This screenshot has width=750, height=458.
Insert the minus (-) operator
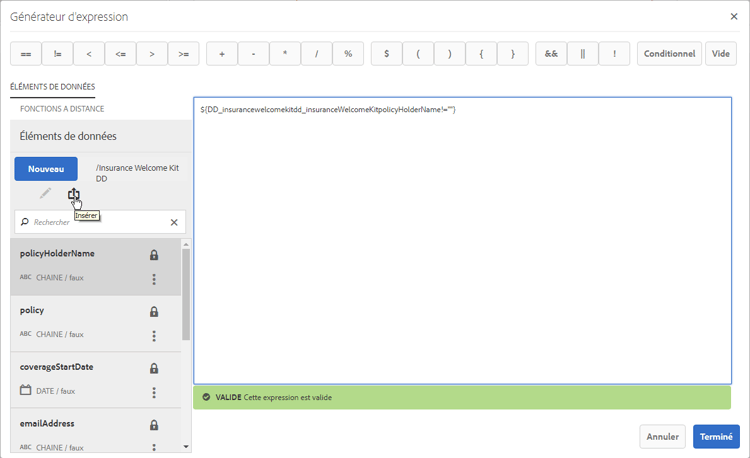[254, 54]
